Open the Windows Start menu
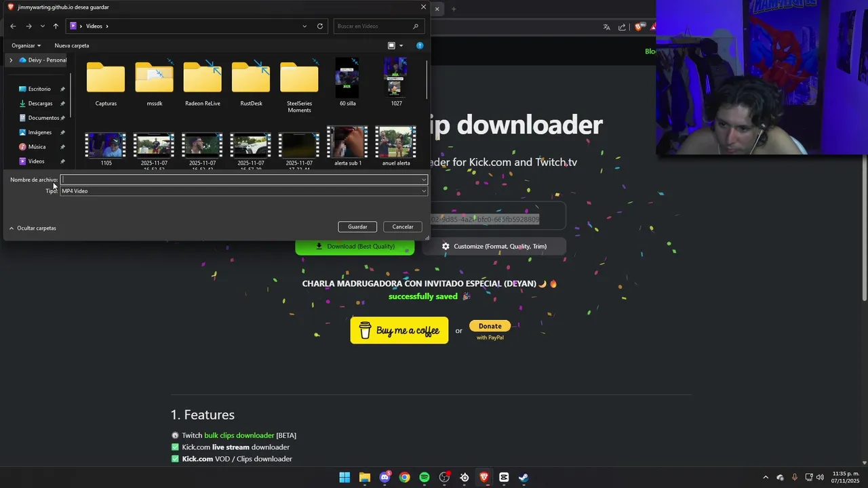Screen dimensions: 868x488 (344, 477)
